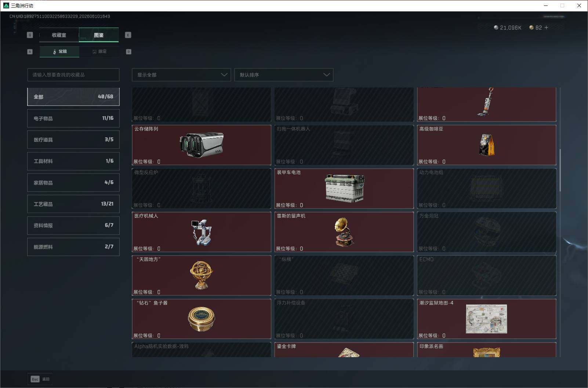Image resolution: width=588 pixels, height=388 pixels.
Task: Filter by 电子物品 category
Action: click(73, 118)
